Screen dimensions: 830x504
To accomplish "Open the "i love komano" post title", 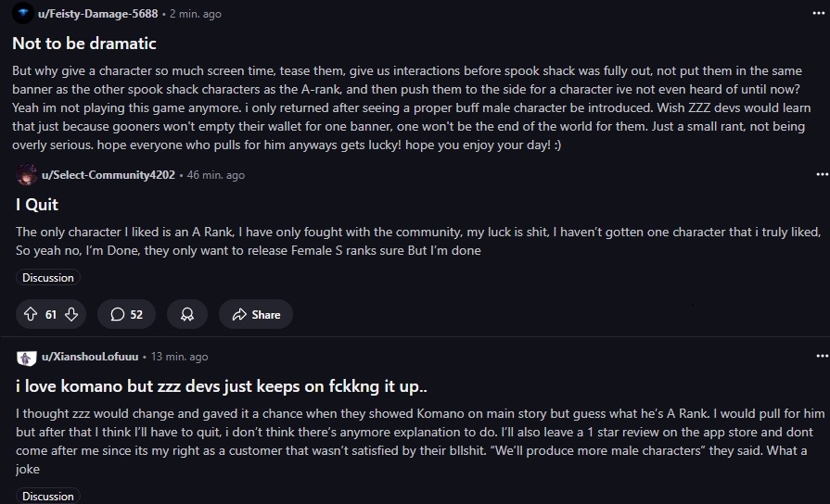I will click(x=234, y=384).
